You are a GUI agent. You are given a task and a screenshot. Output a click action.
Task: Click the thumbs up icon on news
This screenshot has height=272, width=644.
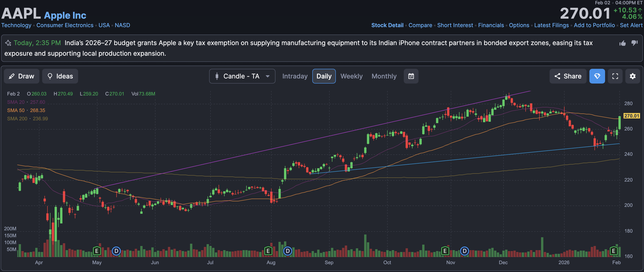coord(623,43)
